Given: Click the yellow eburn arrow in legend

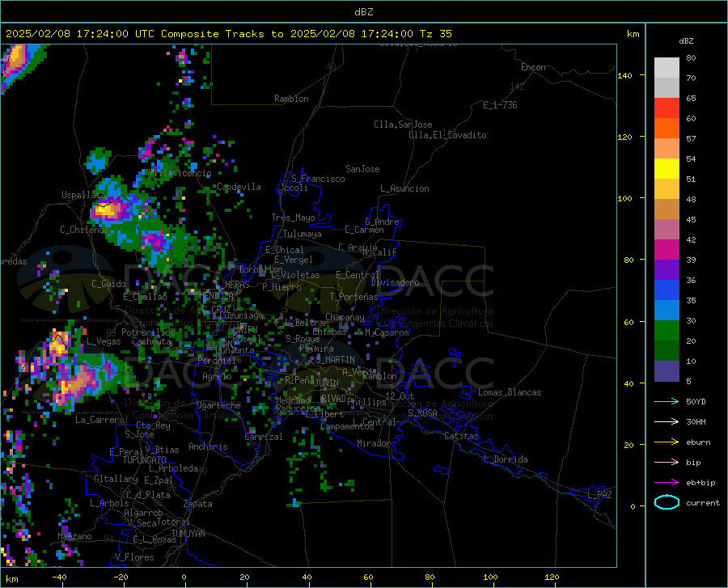Looking at the screenshot, I should point(667,442).
